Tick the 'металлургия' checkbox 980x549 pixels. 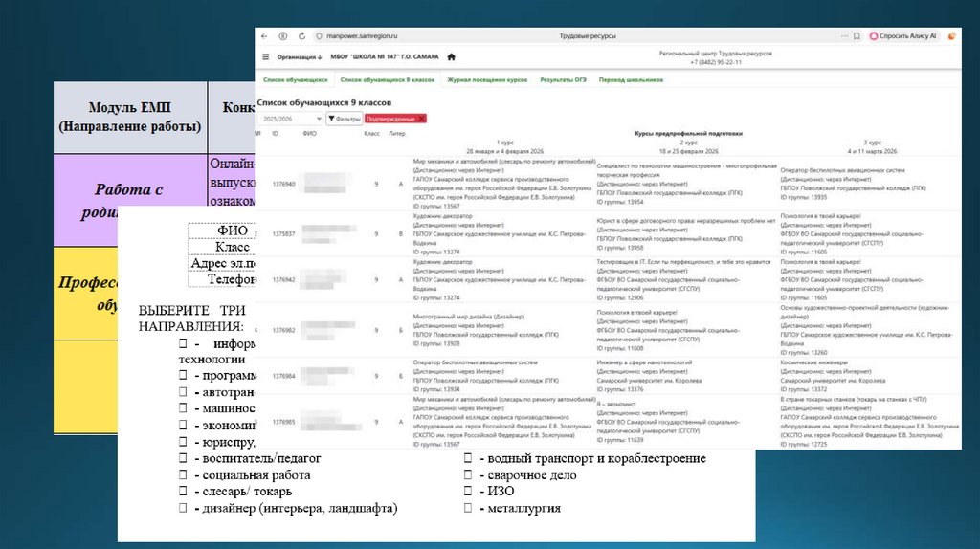467,508
